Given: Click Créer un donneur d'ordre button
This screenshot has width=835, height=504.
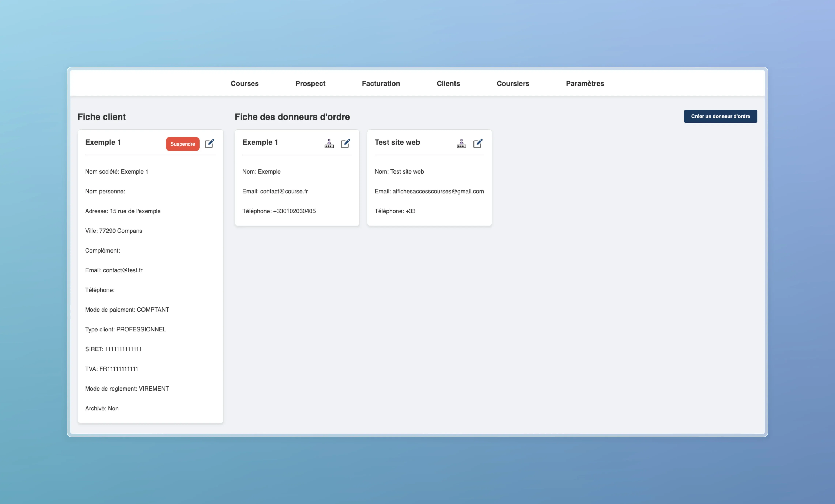Looking at the screenshot, I should point(720,116).
